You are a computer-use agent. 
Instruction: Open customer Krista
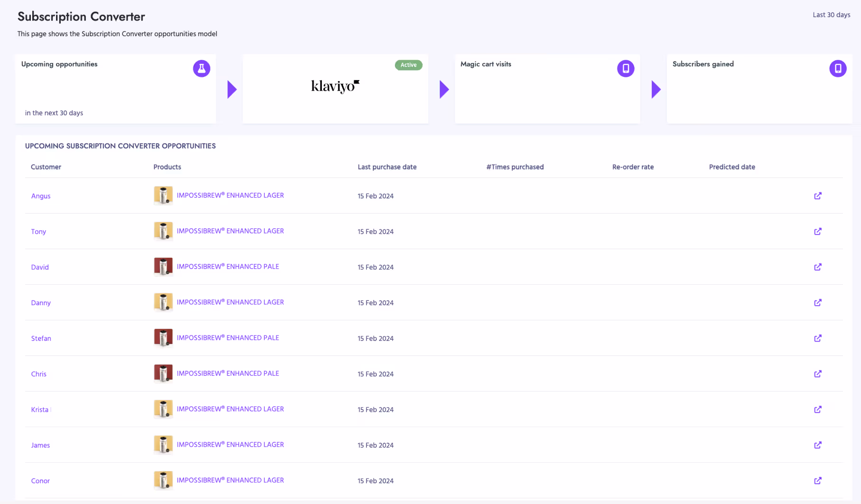point(40,410)
